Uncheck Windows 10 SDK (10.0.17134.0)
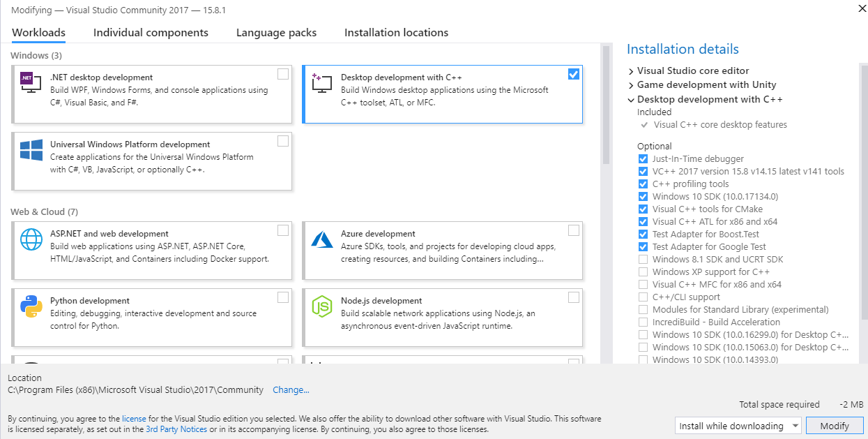The height and width of the screenshot is (439, 868). coord(643,197)
